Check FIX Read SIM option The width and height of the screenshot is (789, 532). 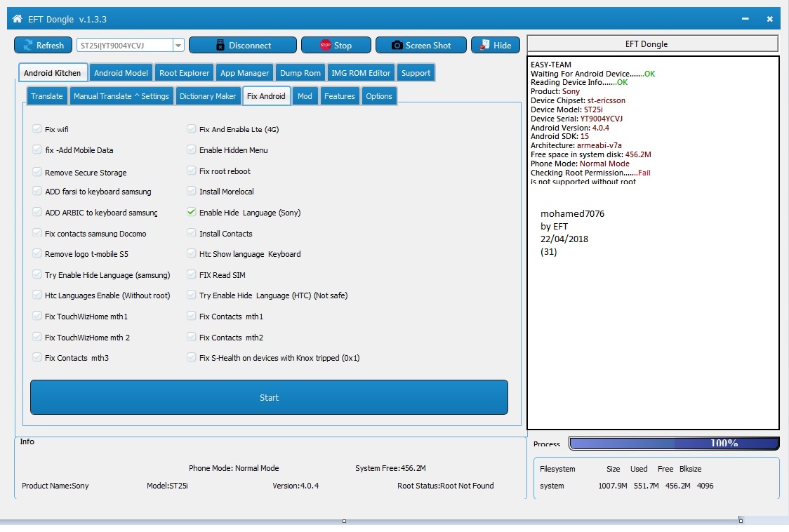[x=191, y=275]
